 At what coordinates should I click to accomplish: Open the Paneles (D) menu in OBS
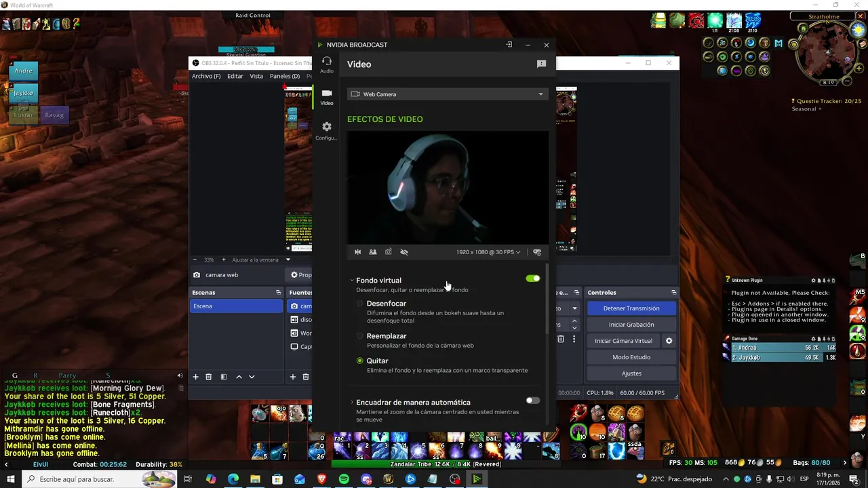(285, 77)
